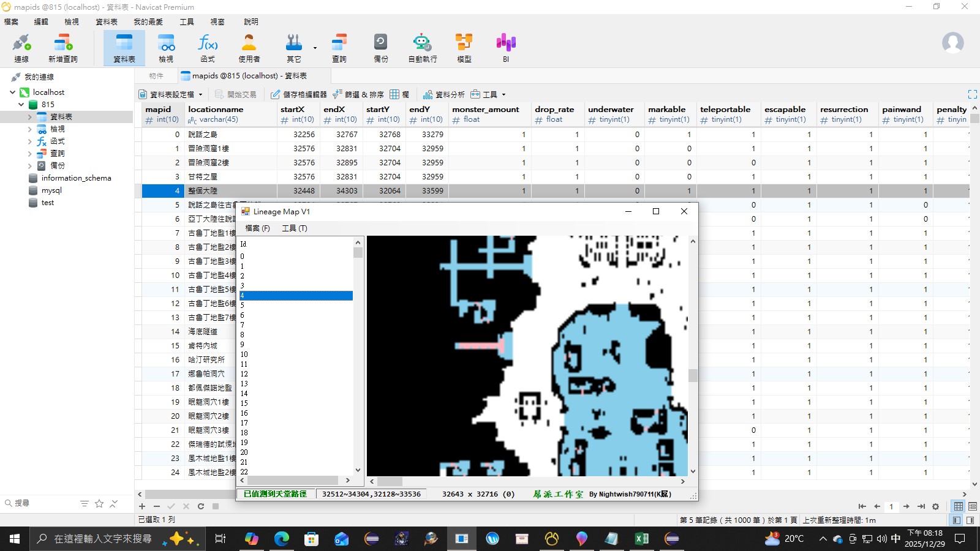Screen dimensions: 980x551
Task: Expand the 函式 functions tree node
Action: click(x=29, y=141)
